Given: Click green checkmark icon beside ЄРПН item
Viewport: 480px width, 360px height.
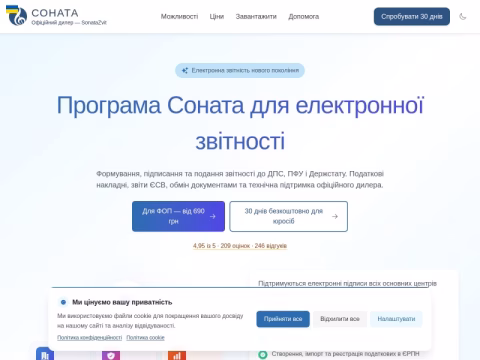Looking at the screenshot, I should pos(263,354).
